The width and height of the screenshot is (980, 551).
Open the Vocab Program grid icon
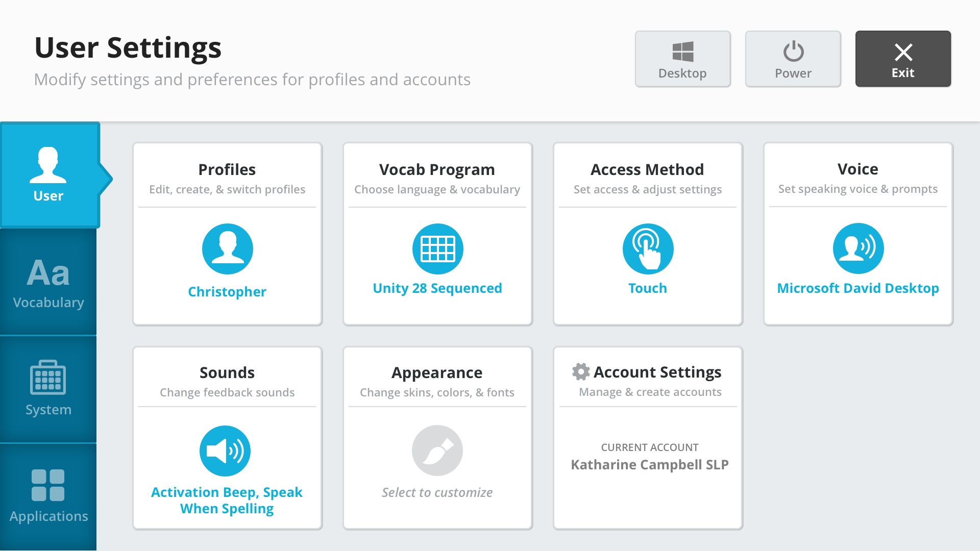pos(437,249)
